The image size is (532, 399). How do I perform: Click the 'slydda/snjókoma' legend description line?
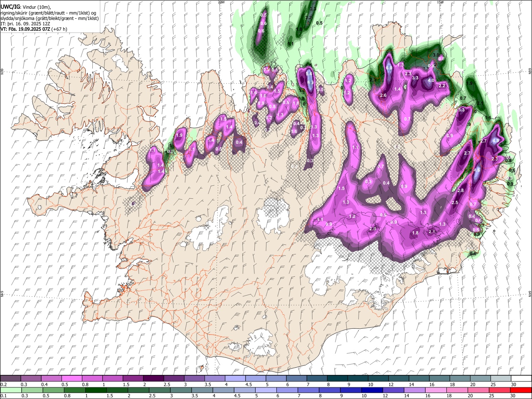(x=49, y=18)
